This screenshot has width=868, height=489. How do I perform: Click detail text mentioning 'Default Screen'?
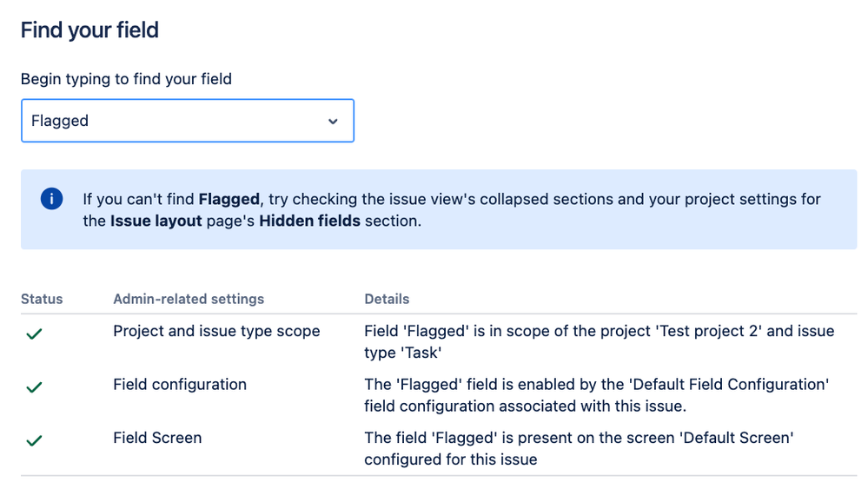(579, 449)
